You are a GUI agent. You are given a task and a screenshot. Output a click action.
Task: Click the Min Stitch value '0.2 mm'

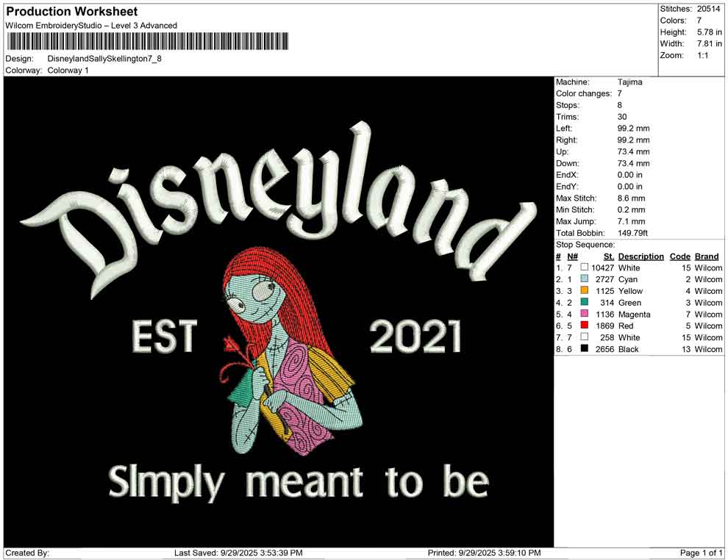(x=632, y=209)
